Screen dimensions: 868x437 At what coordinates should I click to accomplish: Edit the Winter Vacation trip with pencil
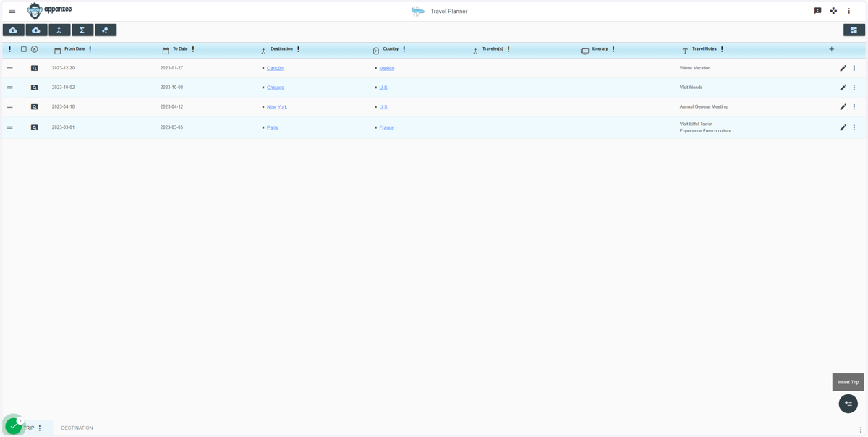pyautogui.click(x=843, y=68)
